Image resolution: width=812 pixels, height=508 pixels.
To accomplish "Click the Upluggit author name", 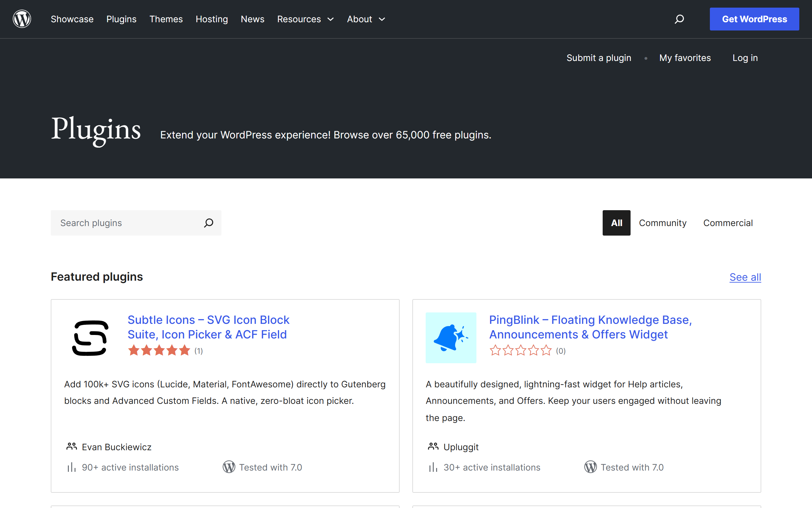I will (x=461, y=447).
